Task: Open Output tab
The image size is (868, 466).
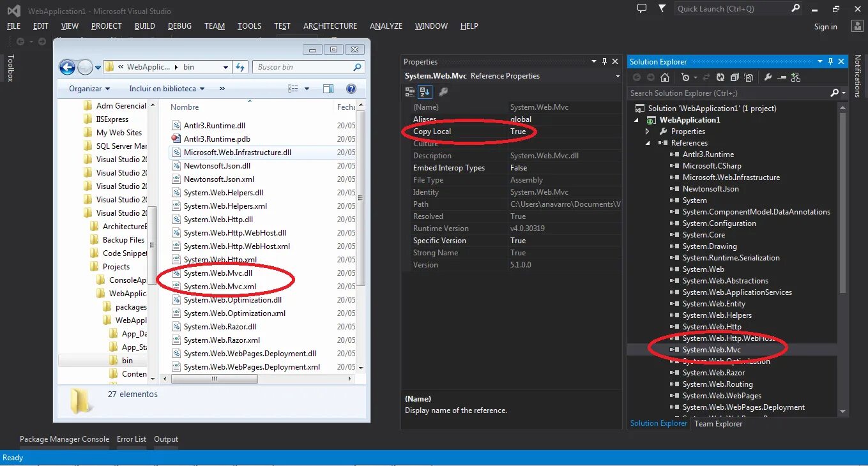Action: (166, 439)
